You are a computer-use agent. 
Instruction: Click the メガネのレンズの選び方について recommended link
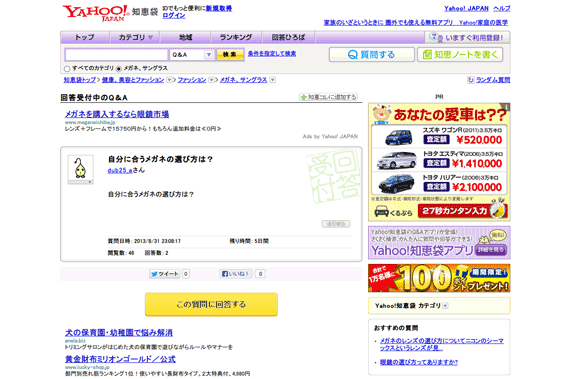[x=442, y=344]
